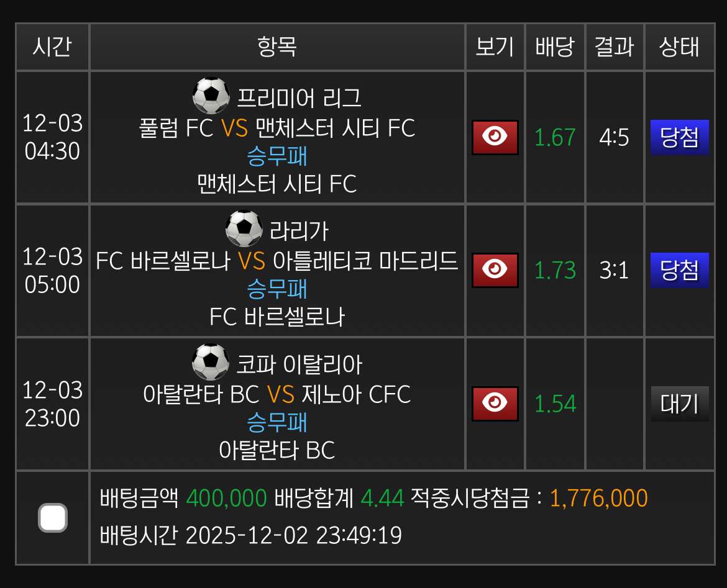Select the 1.54 odds for Atalanta

555,404
